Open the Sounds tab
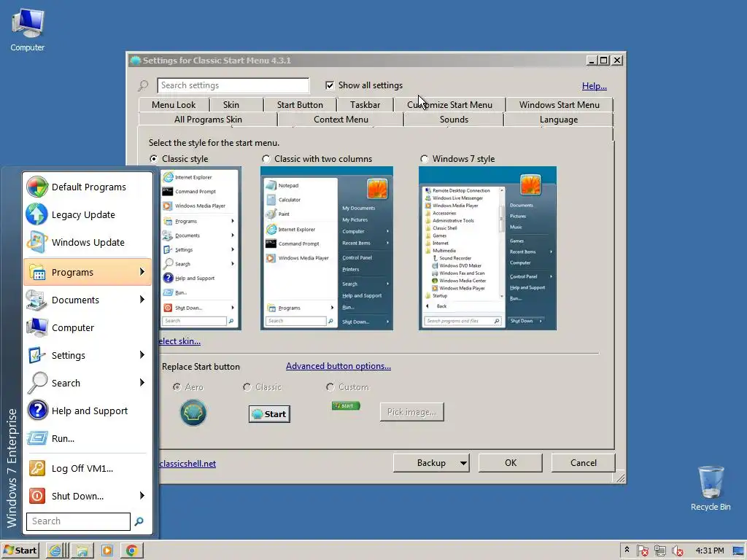 454,120
